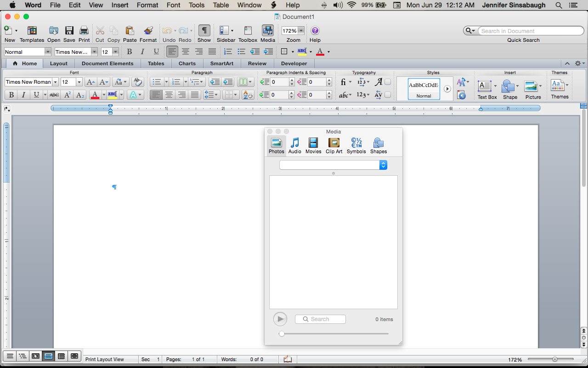This screenshot has width=588, height=368.
Task: Switch to the Document Elements tab
Action: pyautogui.click(x=107, y=63)
